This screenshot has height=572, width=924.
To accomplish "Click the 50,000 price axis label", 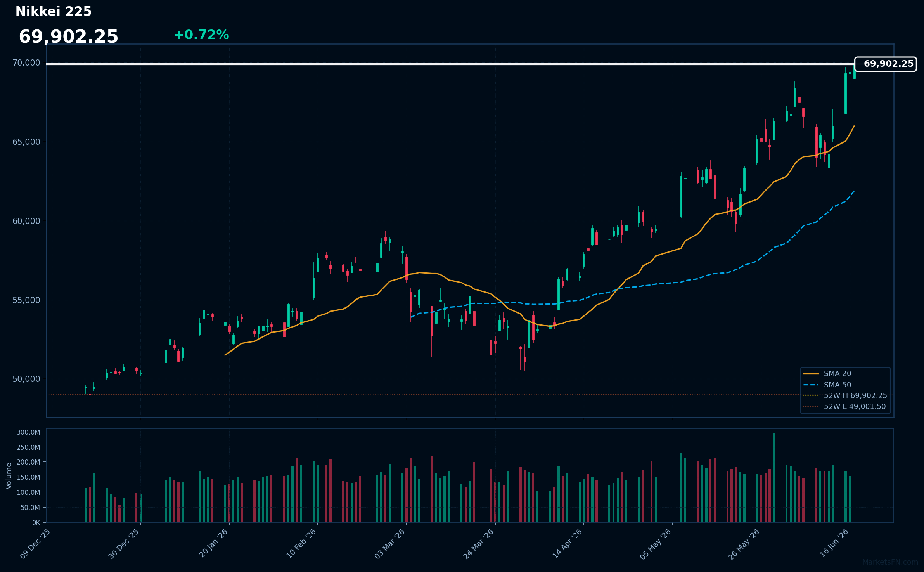I will point(26,379).
